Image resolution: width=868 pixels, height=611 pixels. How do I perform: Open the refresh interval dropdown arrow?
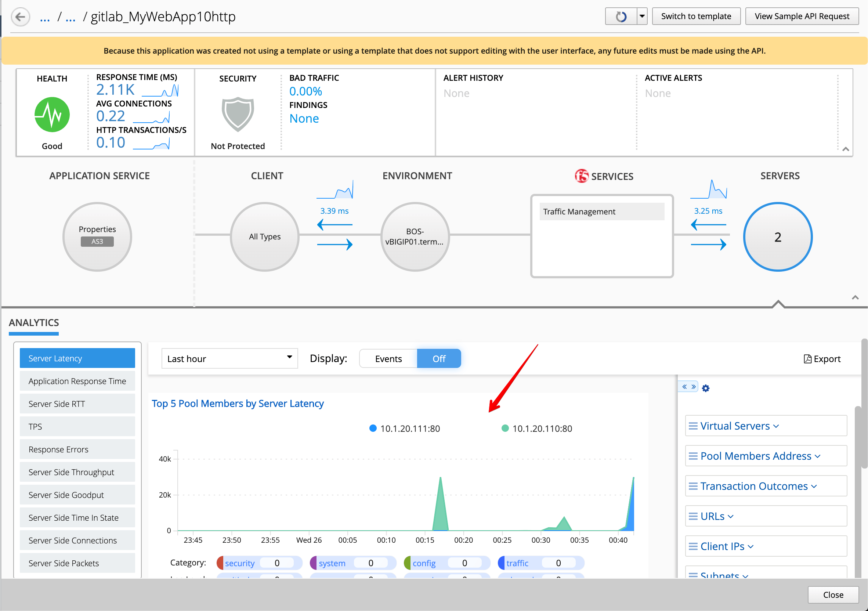[642, 17]
